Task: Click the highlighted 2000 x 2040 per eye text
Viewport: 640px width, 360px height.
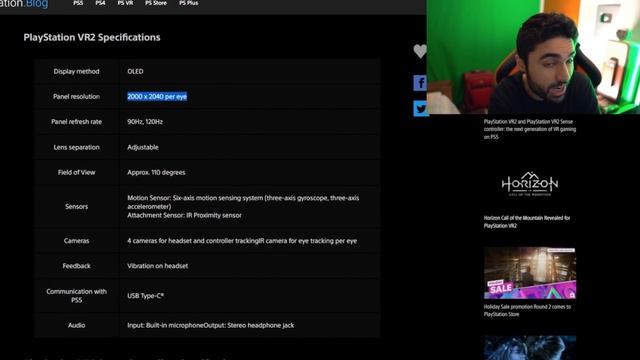Action: click(157, 96)
